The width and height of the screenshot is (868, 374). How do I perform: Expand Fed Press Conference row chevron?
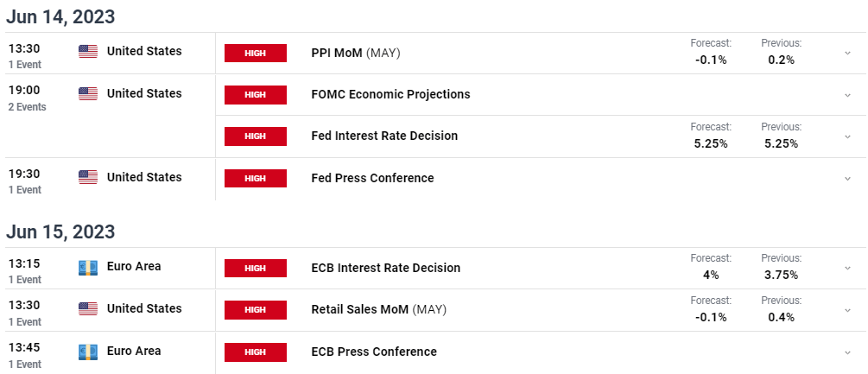847,179
